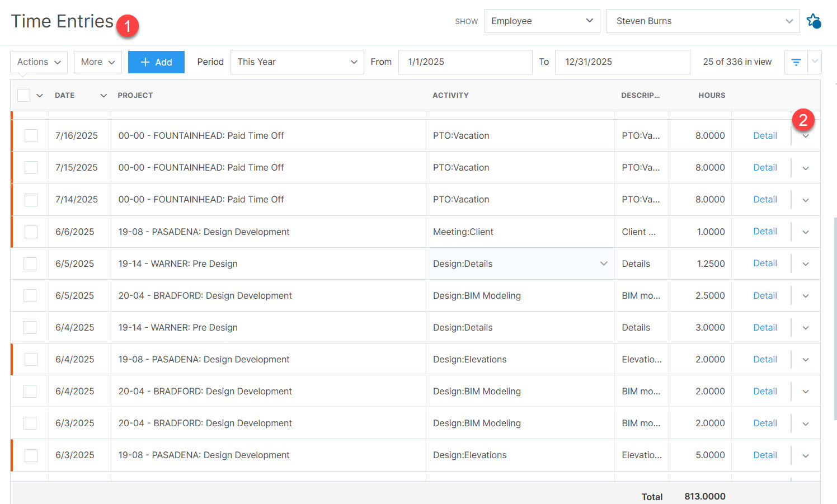Image resolution: width=837 pixels, height=504 pixels.
Task: Expand dropdown arrow beside the filter icon
Action: [815, 62]
